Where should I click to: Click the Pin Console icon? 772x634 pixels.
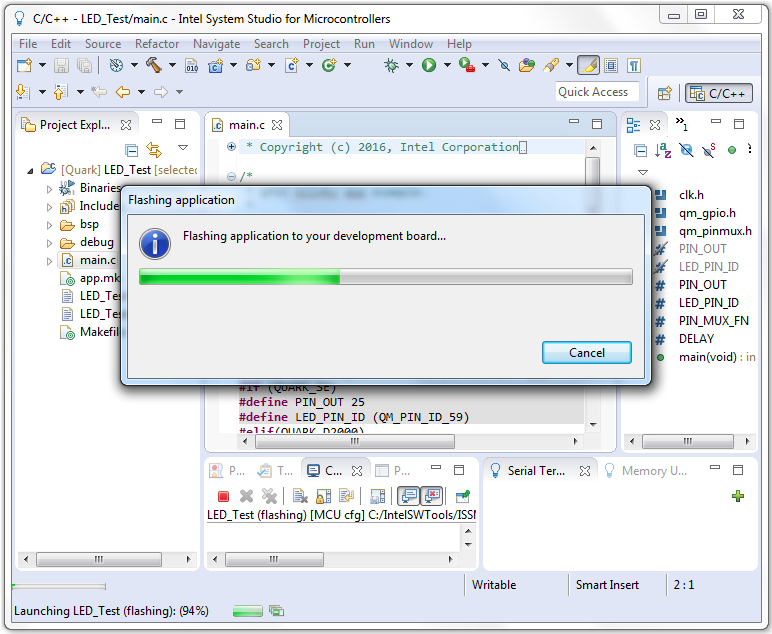coord(462,496)
